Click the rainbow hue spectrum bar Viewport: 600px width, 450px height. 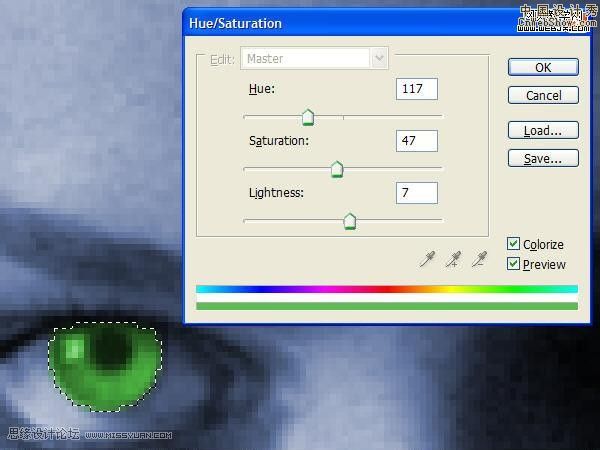click(x=386, y=289)
